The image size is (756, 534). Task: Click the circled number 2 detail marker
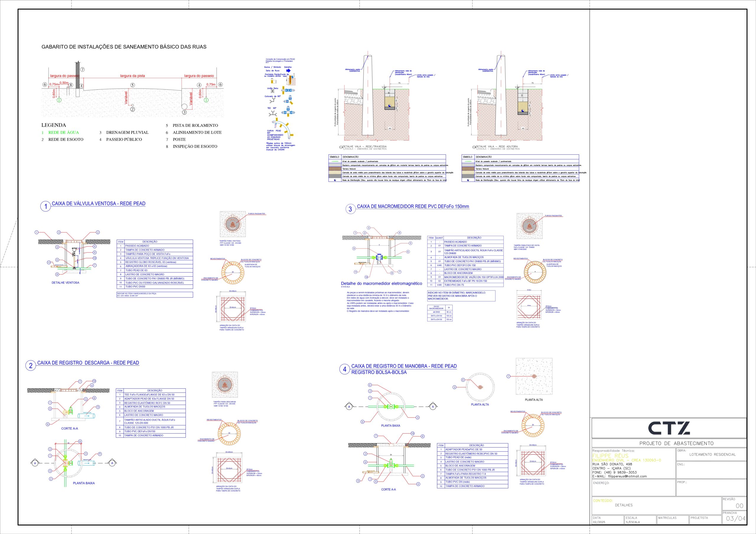click(31, 365)
